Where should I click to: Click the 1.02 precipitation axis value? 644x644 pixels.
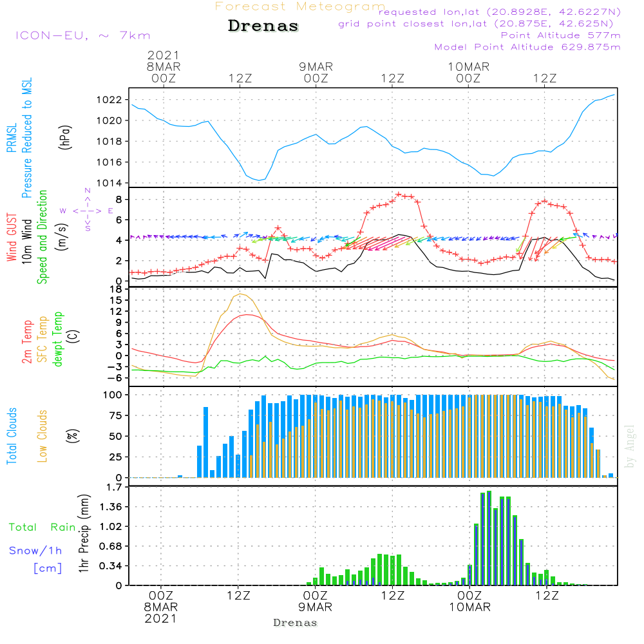[x=111, y=527]
